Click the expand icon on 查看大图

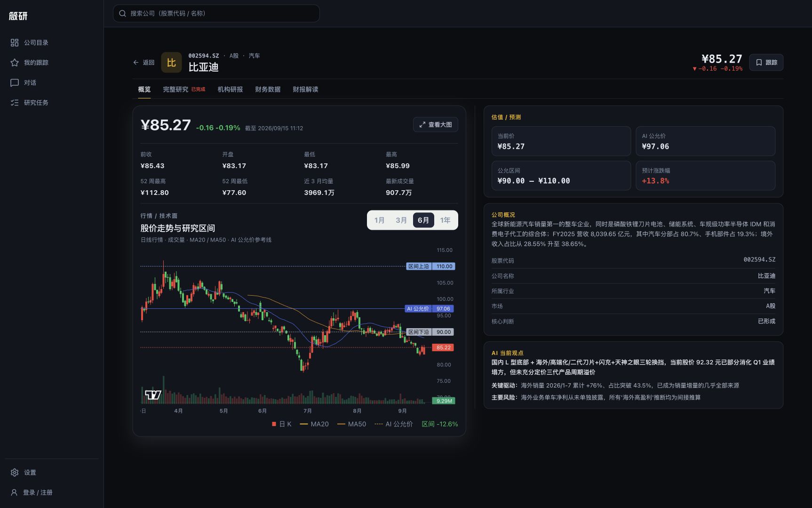[422, 125]
